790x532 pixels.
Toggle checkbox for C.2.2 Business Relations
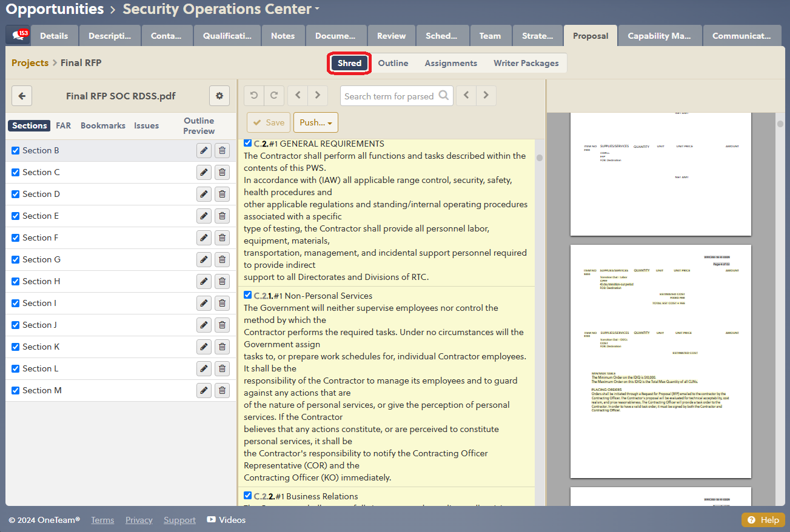click(247, 496)
